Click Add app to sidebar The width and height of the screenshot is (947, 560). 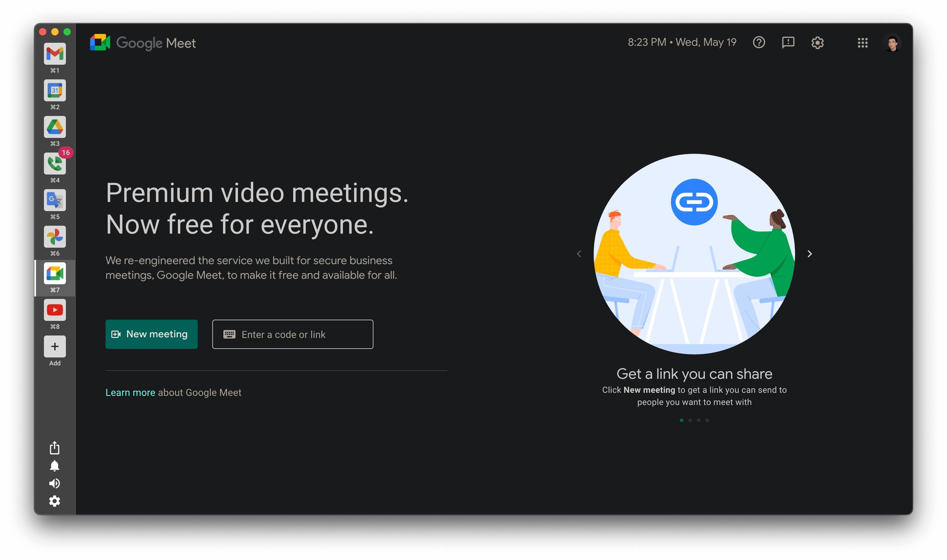pos(55,347)
